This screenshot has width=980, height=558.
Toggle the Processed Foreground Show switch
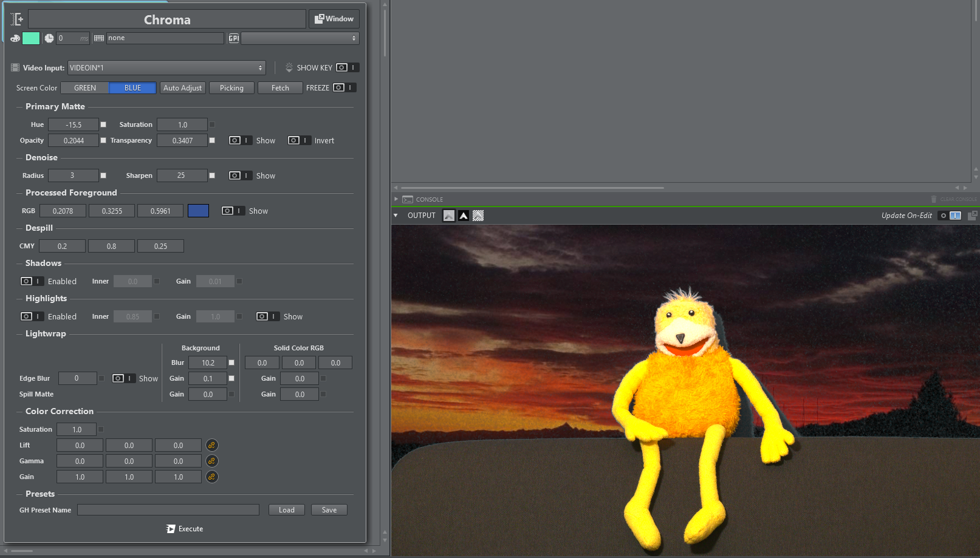click(233, 211)
